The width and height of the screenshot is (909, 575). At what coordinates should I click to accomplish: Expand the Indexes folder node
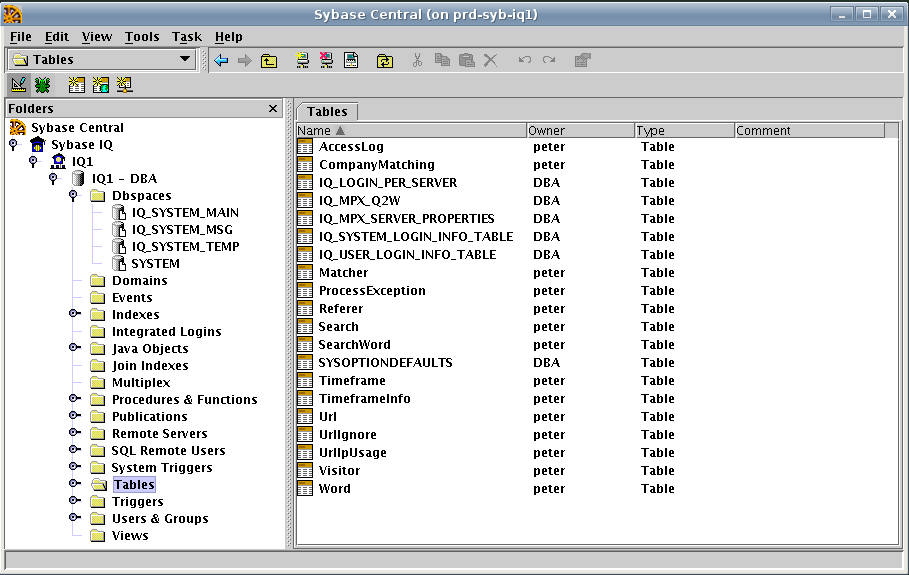tap(73, 315)
